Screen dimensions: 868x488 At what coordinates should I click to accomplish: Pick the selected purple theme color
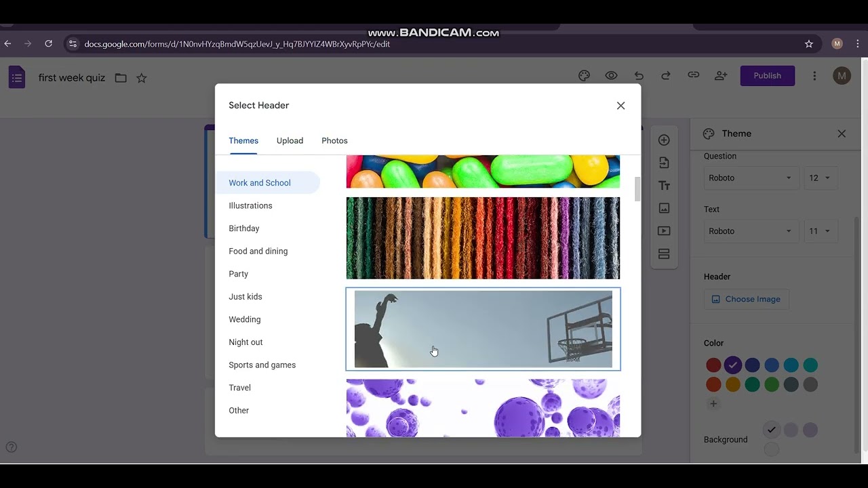(732, 365)
